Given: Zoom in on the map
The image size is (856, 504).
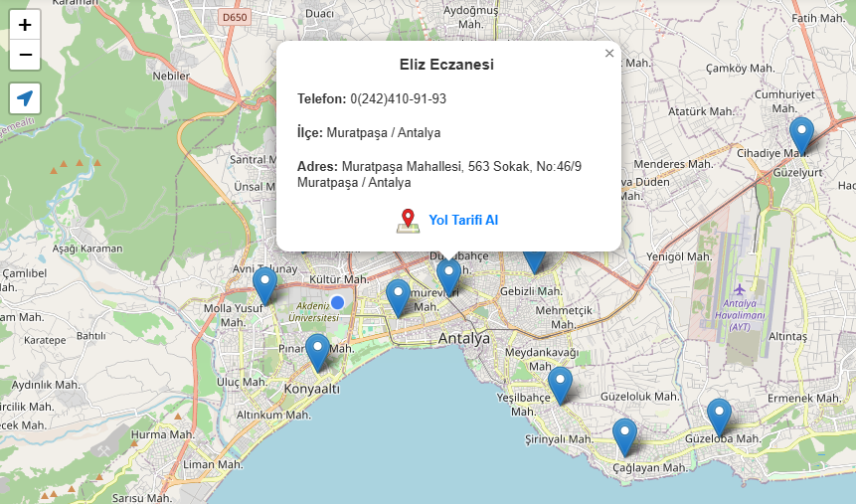Looking at the screenshot, I should tap(25, 25).
